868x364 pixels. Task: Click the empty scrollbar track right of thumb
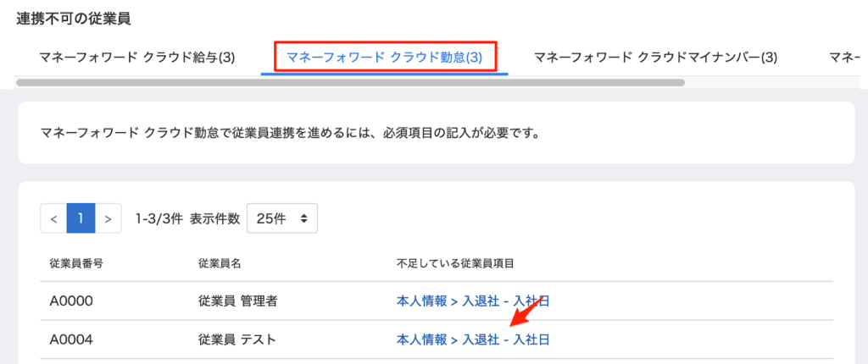771,83
